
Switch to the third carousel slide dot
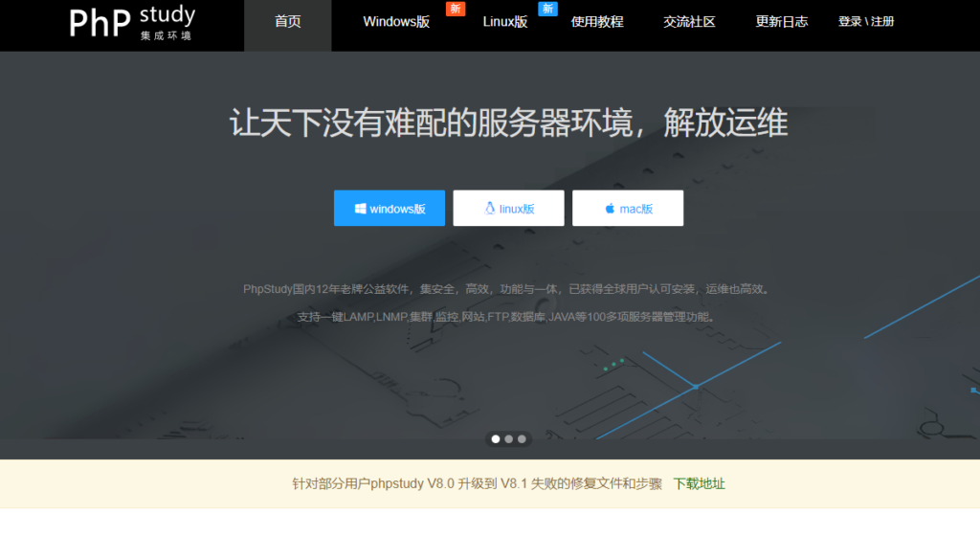[522, 438]
